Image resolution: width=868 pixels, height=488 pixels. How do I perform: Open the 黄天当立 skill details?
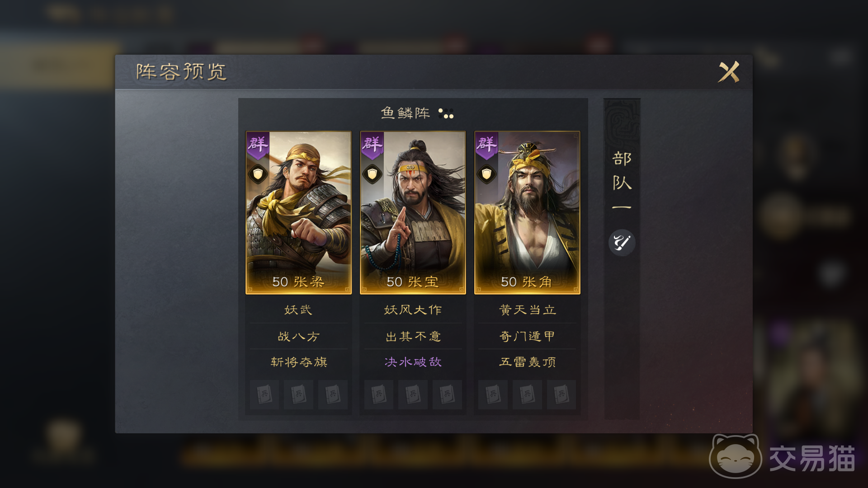coord(527,310)
